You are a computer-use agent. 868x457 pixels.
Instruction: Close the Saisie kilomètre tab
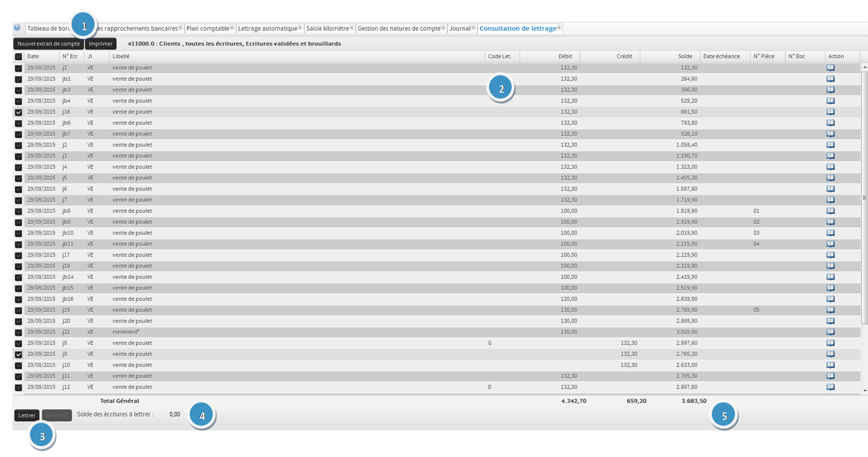(x=351, y=28)
